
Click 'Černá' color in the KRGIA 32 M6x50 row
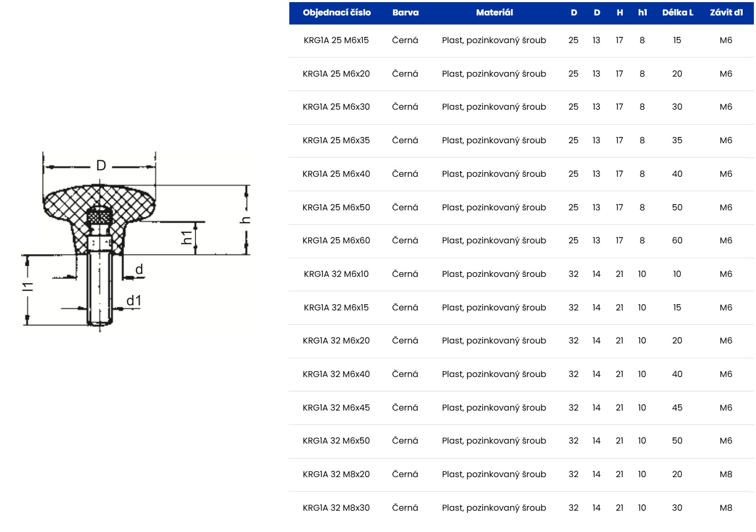pos(405,441)
